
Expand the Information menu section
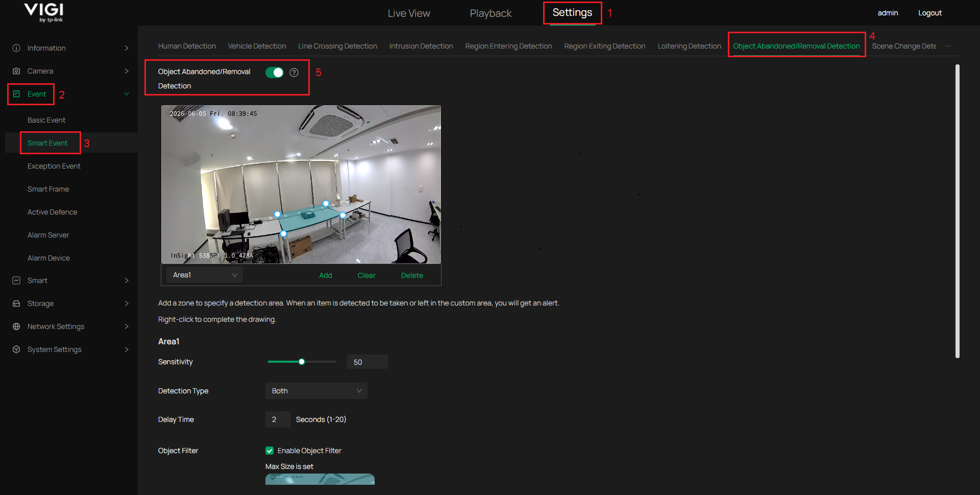[x=127, y=48]
